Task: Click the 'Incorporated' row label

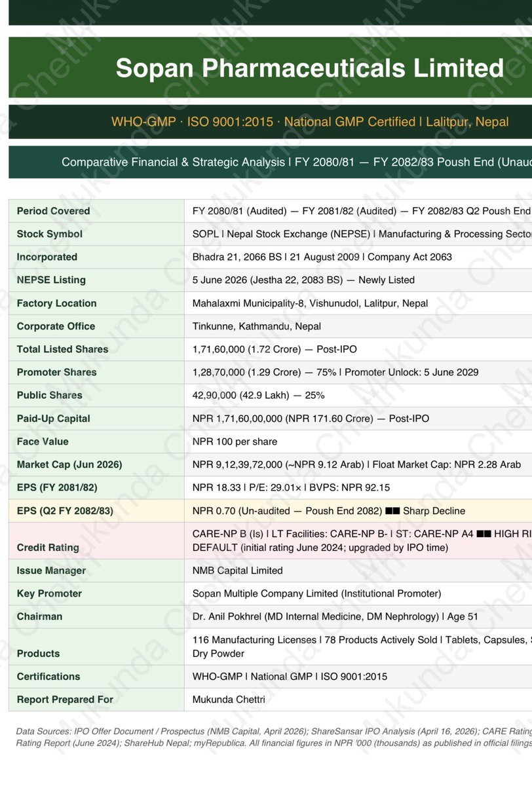Action: point(47,257)
